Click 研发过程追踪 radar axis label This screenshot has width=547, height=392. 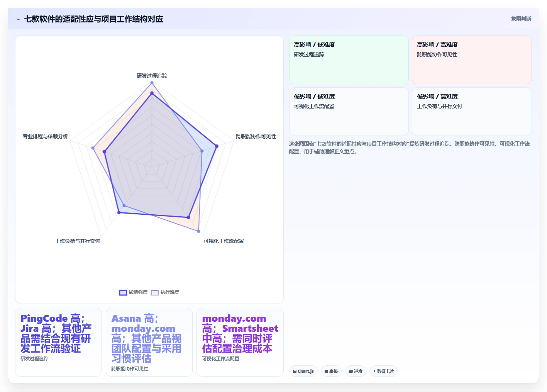tap(152, 76)
